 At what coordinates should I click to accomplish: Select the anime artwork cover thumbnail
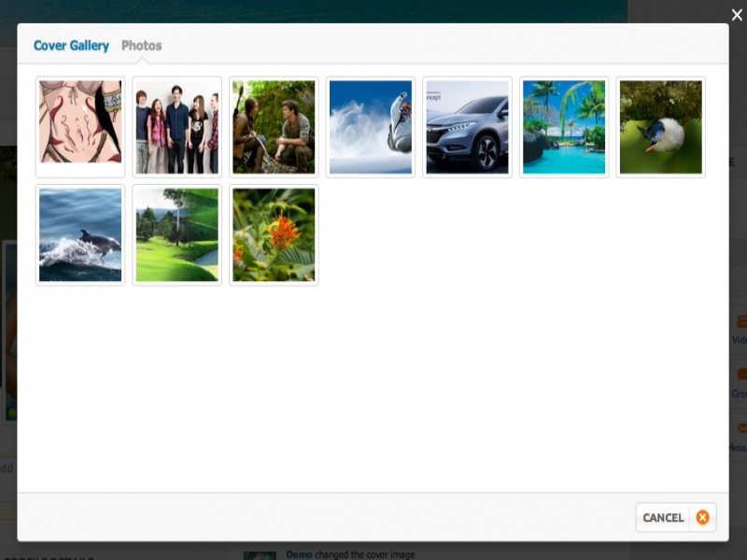point(80,127)
